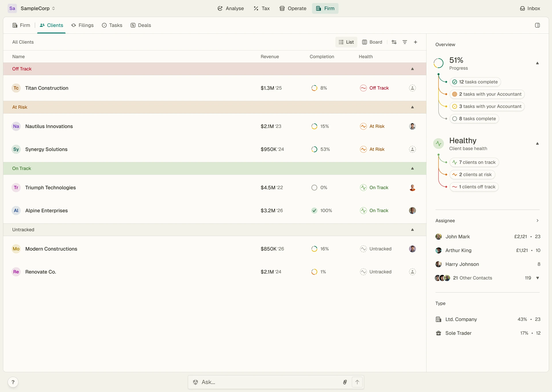This screenshot has width=552, height=392.
Task: Open the 8 tasks complete chip
Action: pyautogui.click(x=474, y=119)
